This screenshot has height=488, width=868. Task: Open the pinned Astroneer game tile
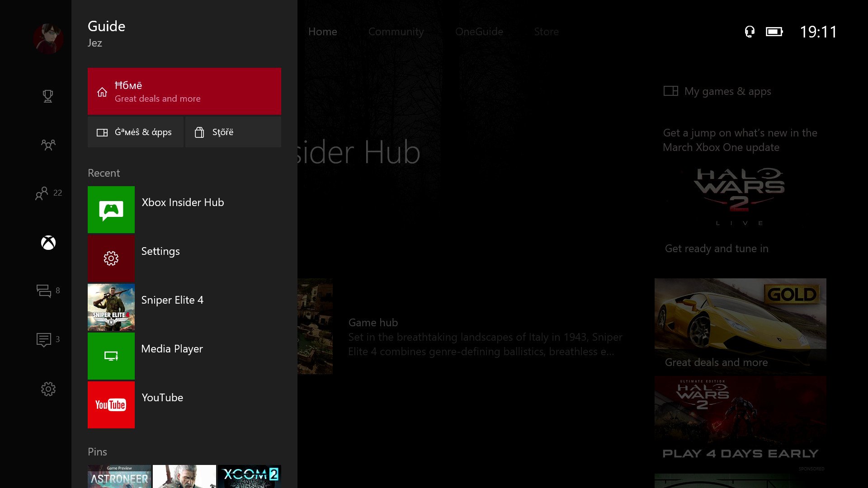click(119, 476)
